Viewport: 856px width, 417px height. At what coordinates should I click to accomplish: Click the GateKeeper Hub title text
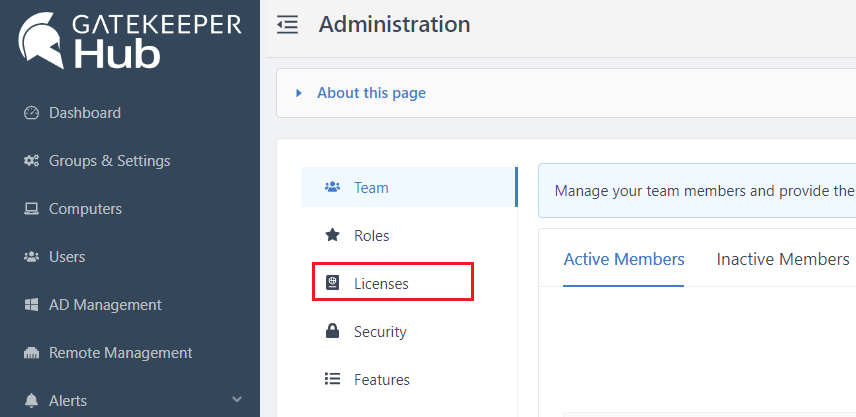[x=158, y=40]
